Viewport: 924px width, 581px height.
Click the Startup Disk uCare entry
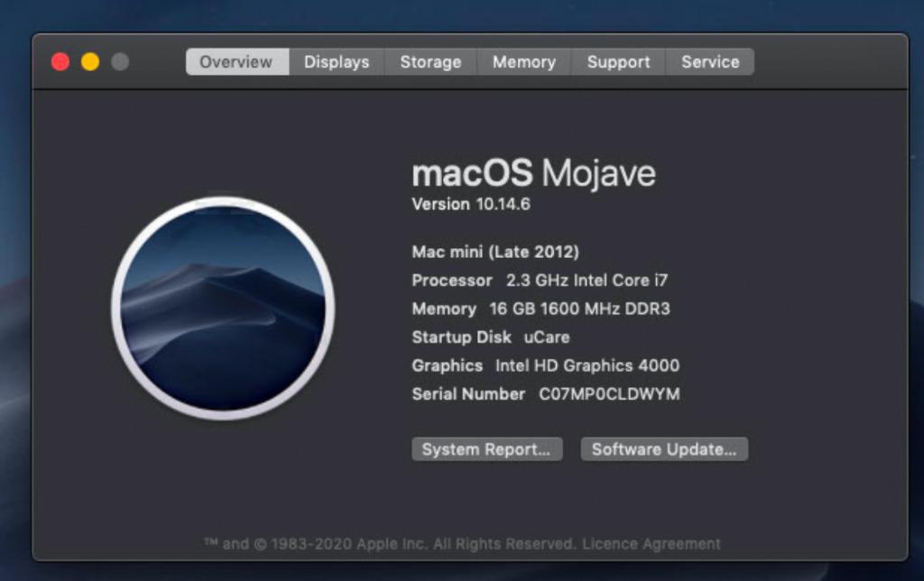[491, 337]
